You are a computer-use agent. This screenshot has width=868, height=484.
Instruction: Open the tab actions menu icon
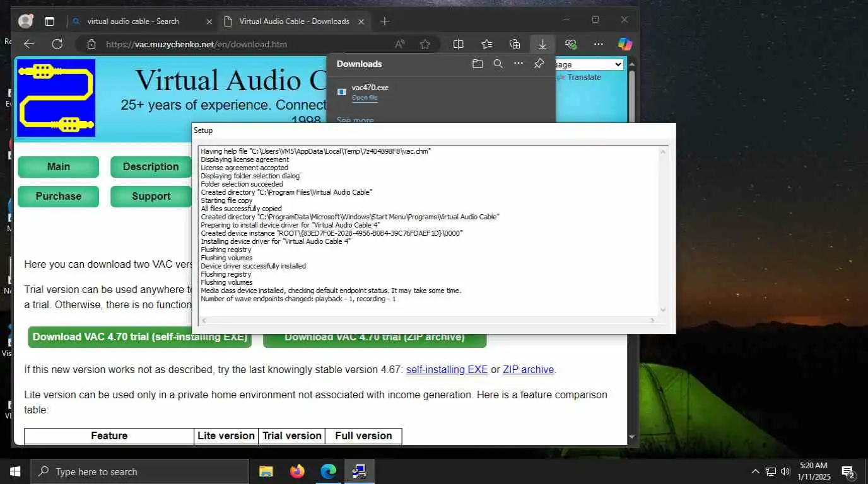tap(49, 21)
